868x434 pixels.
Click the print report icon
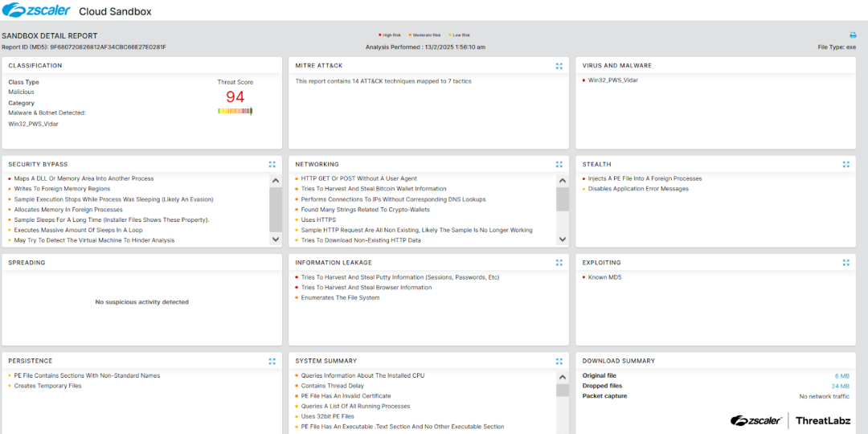coord(853,35)
